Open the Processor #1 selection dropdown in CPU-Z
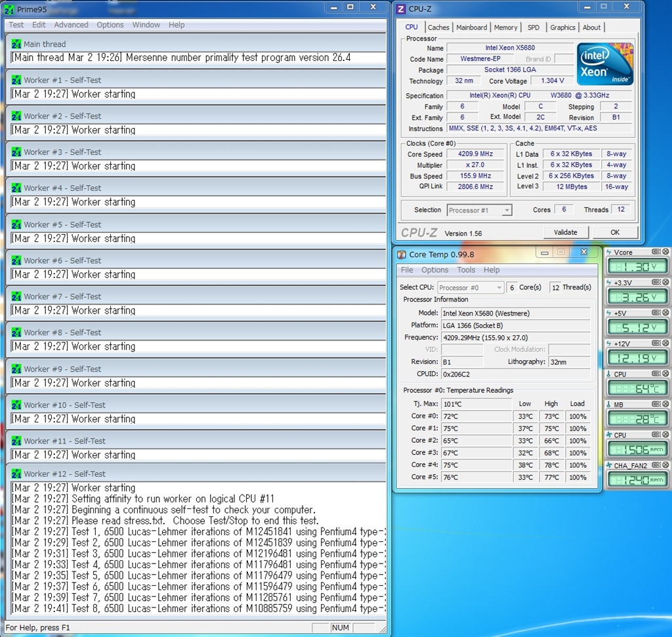The width and height of the screenshot is (672, 637). tap(506, 211)
